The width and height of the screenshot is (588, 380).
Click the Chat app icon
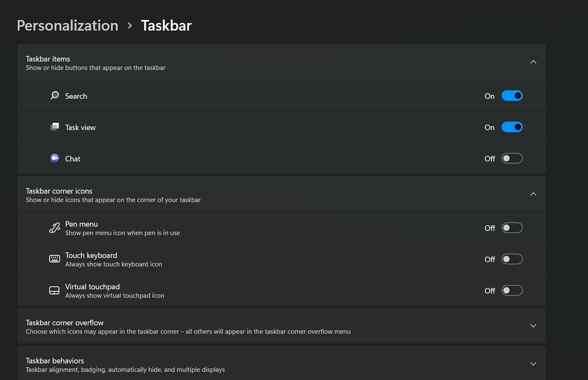(54, 158)
